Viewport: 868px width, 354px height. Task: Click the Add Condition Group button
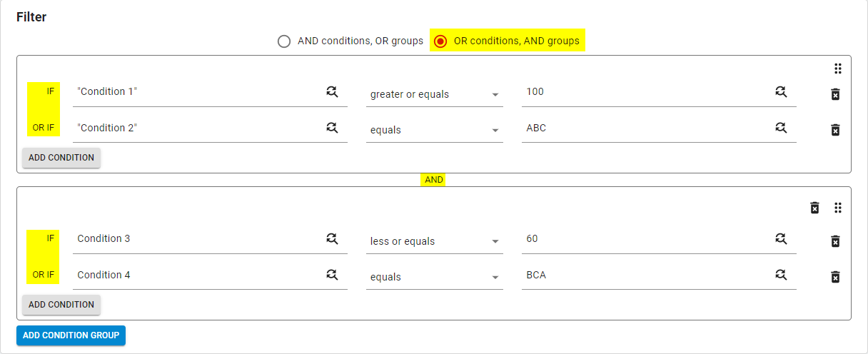point(71,335)
